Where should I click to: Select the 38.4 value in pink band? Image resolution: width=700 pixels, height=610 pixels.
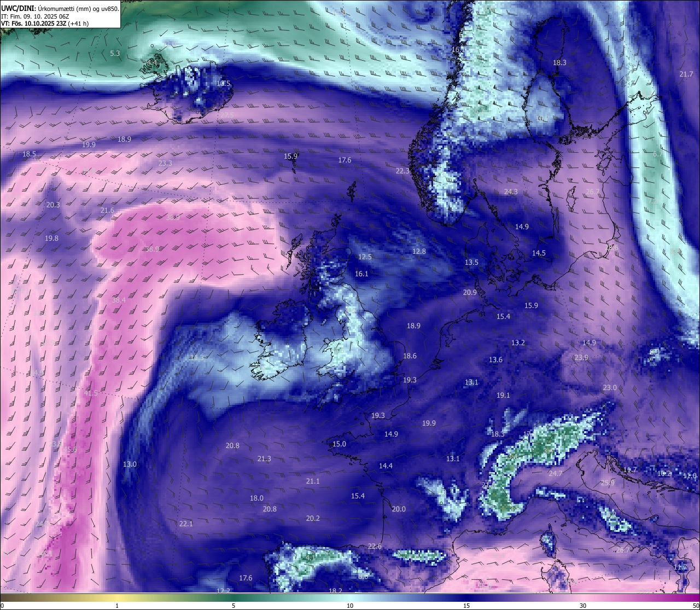(119, 300)
